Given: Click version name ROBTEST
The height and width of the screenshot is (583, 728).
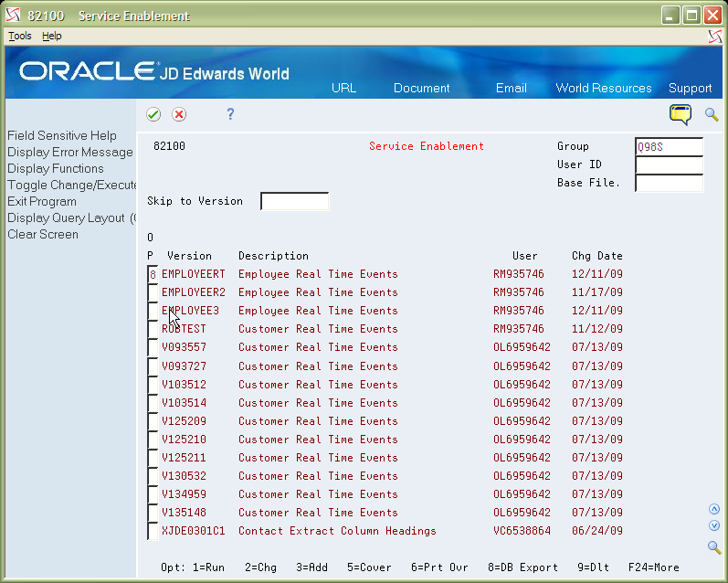Looking at the screenshot, I should pyautogui.click(x=184, y=329).
